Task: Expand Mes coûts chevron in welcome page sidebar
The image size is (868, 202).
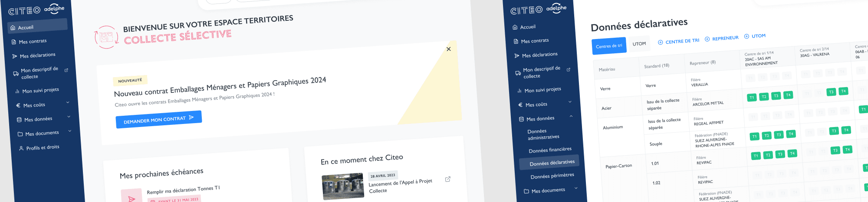Action: point(68,103)
